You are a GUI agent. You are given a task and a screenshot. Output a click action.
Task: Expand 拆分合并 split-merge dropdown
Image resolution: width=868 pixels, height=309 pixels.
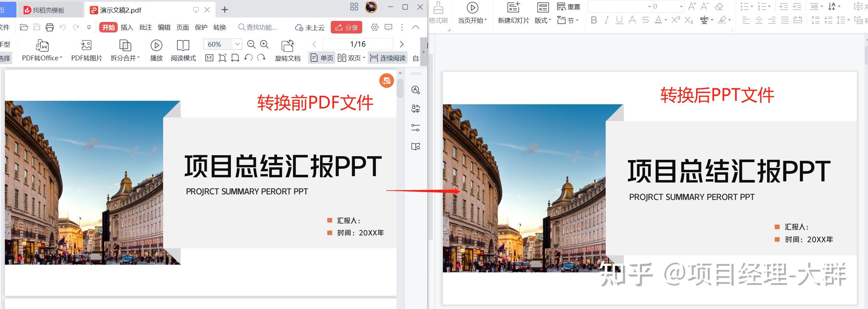(139, 58)
